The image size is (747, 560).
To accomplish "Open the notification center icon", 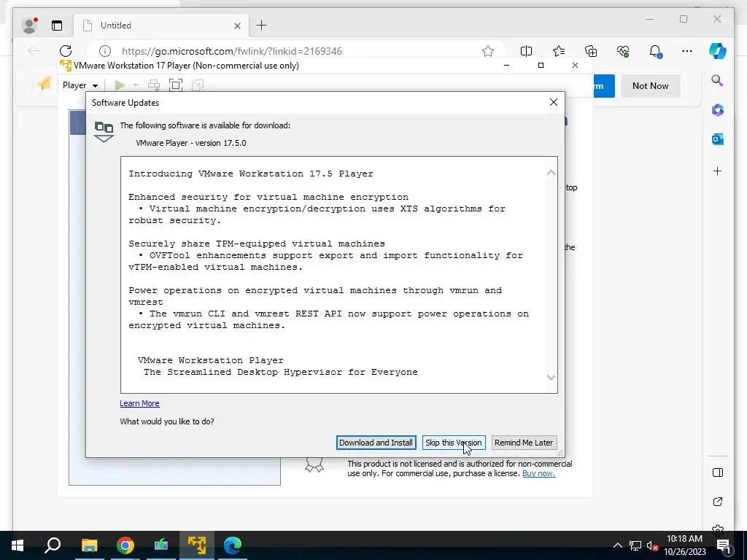I will click(x=724, y=545).
